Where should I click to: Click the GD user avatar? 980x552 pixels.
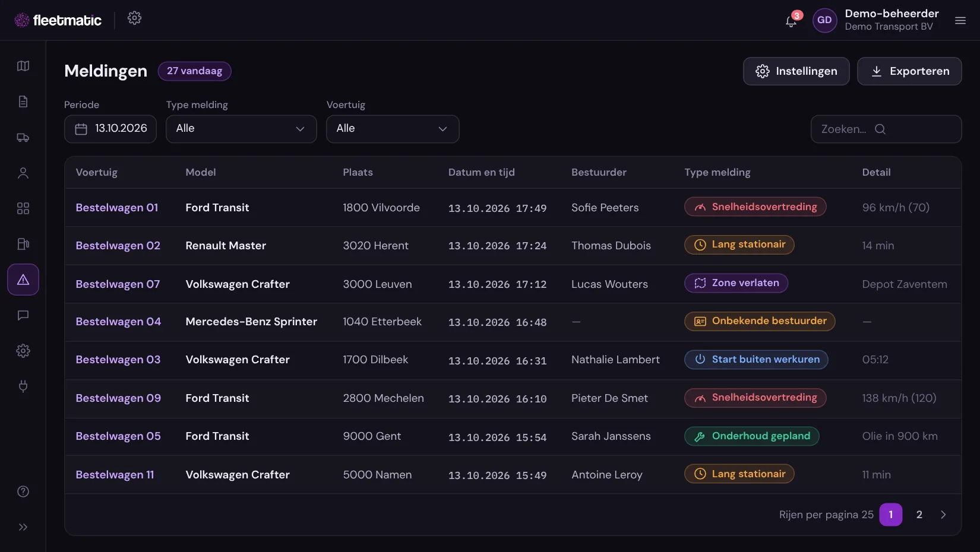pyautogui.click(x=824, y=20)
